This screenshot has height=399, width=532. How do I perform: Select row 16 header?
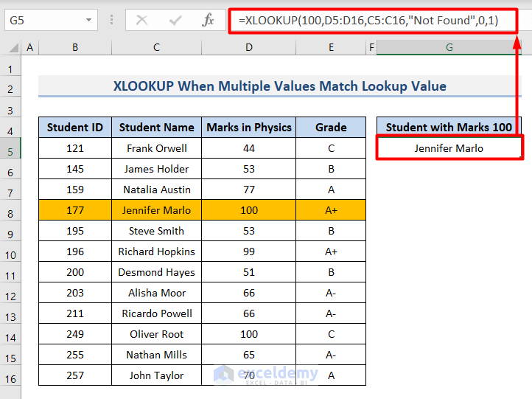(x=11, y=379)
